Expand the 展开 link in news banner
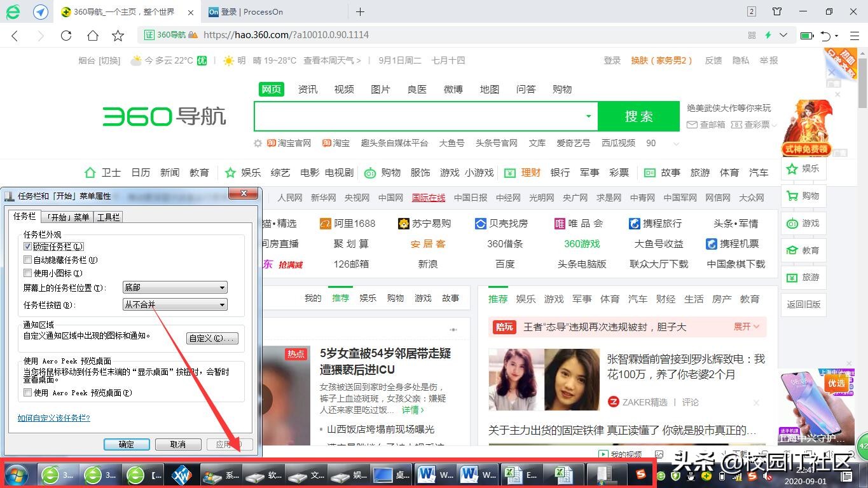Image resolution: width=868 pixels, height=488 pixels. pyautogui.click(x=747, y=327)
